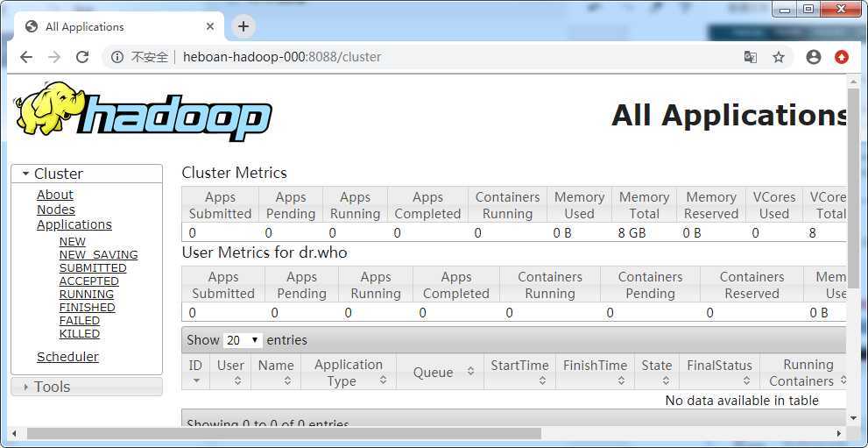This screenshot has width=868, height=448.
Task: Filter applications by NEW_SAVING state
Action: (x=98, y=255)
